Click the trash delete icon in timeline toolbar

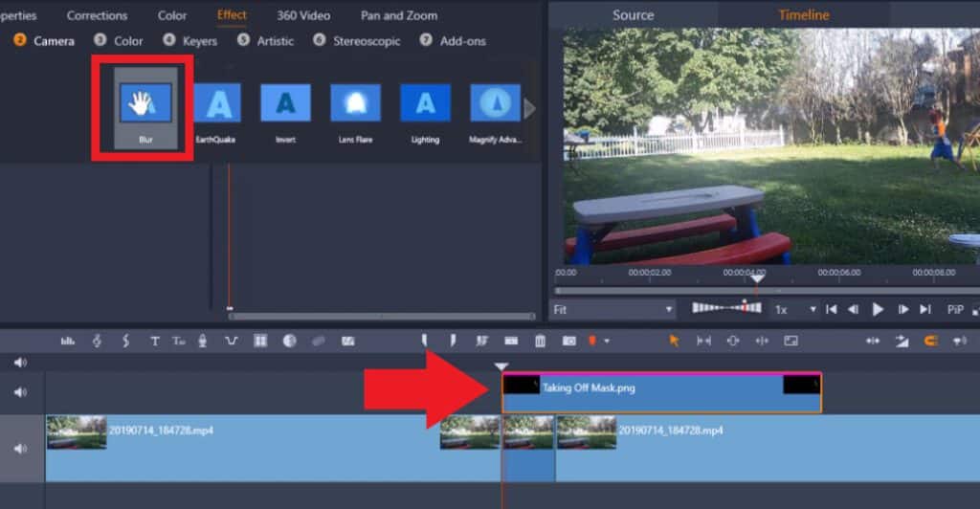pyautogui.click(x=540, y=341)
